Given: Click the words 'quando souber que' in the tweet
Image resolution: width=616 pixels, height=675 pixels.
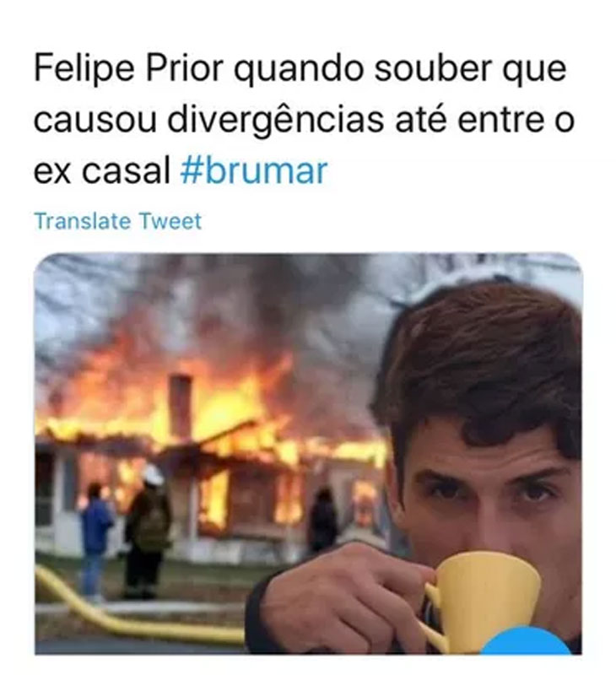Looking at the screenshot, I should 399,69.
